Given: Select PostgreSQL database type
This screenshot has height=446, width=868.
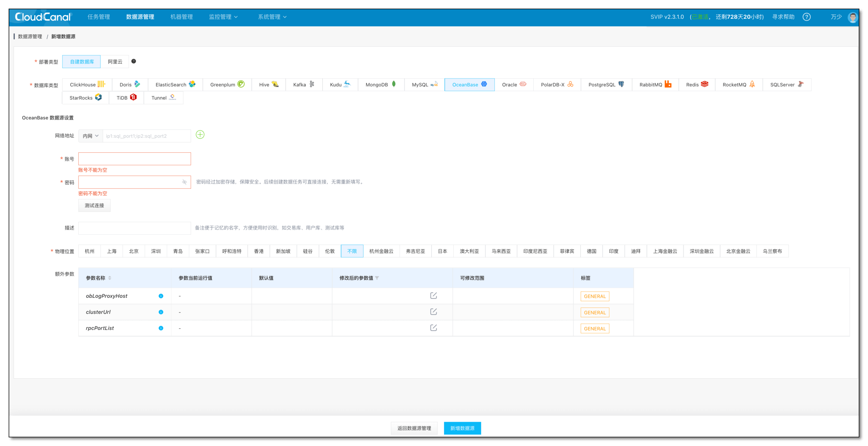Looking at the screenshot, I should 606,84.
